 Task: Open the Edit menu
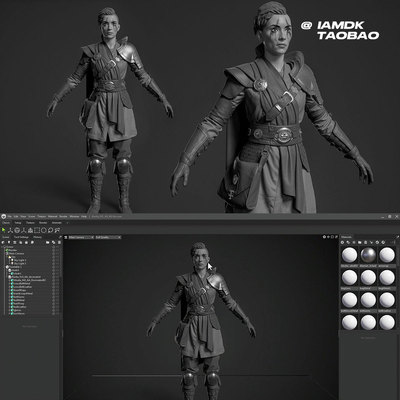point(16,216)
